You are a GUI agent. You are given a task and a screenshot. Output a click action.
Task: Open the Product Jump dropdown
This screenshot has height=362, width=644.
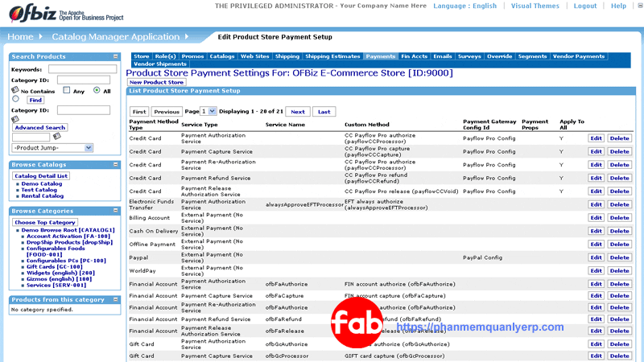[52, 148]
